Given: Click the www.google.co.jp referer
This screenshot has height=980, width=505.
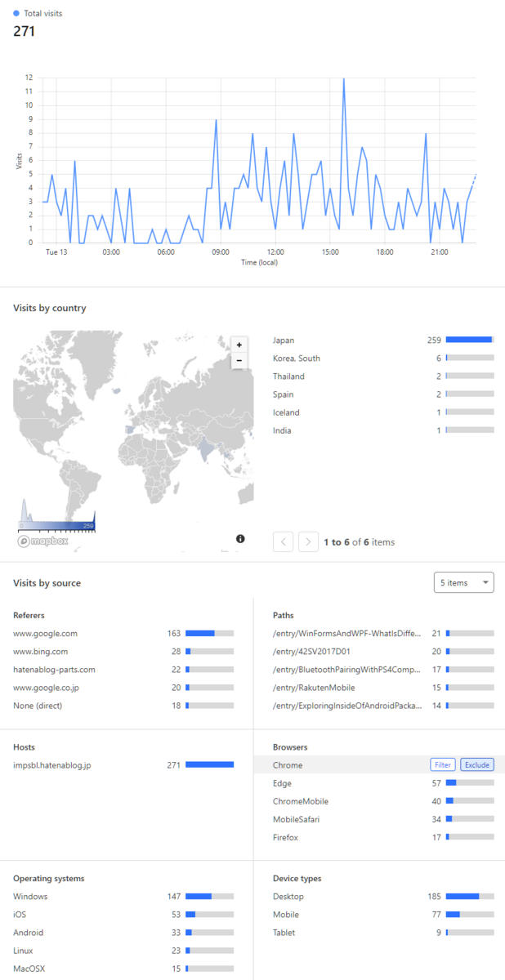Looking at the screenshot, I should (123, 687).
